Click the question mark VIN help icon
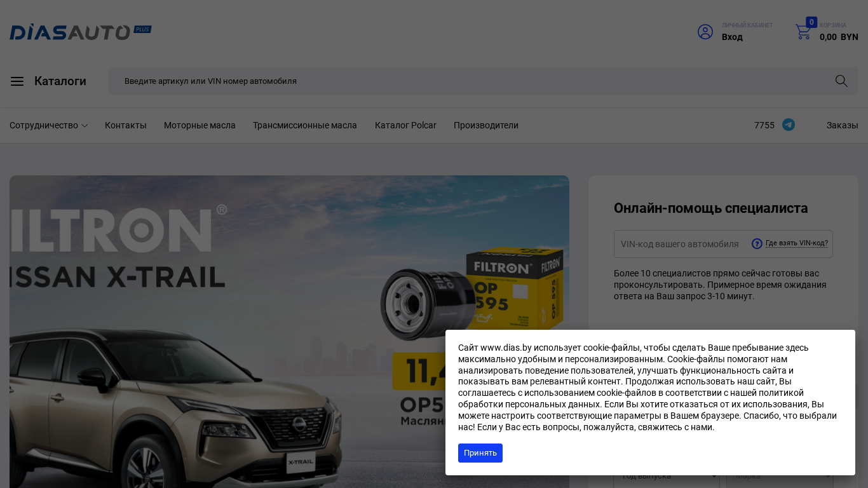Viewport: 868px width, 488px height. (757, 243)
